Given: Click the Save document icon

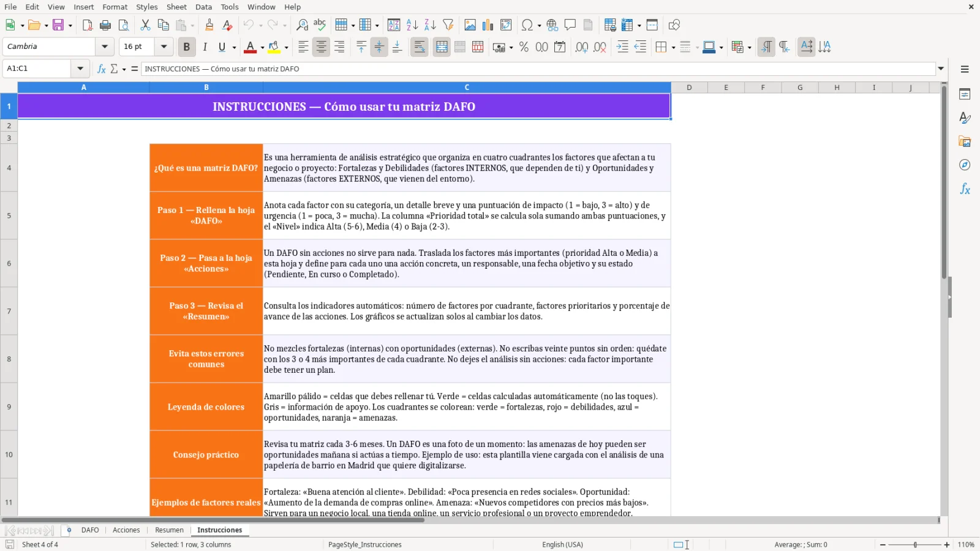Looking at the screenshot, I should coord(58,25).
